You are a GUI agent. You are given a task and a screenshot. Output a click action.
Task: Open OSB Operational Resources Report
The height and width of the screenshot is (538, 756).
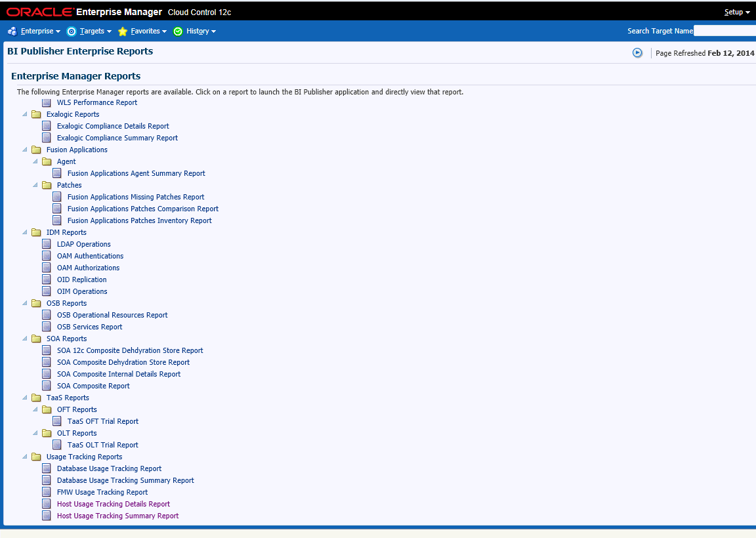(x=112, y=315)
